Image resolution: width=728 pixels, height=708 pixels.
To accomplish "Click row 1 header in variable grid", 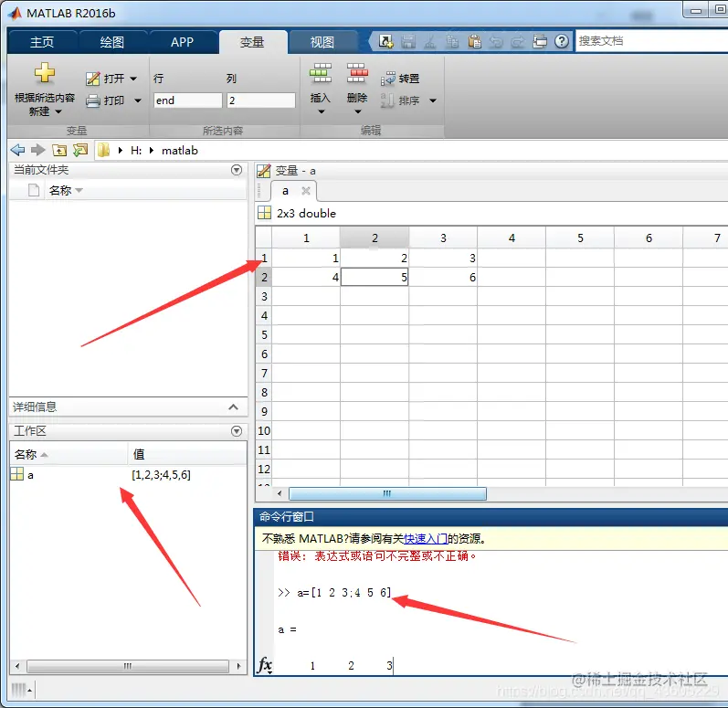I will point(264,258).
